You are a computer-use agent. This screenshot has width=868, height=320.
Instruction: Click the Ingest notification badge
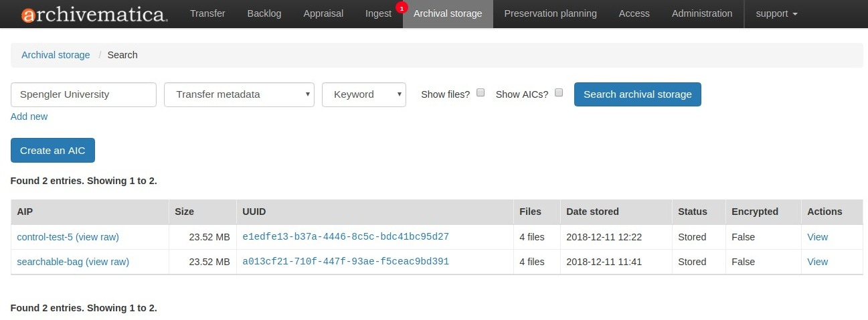point(402,8)
